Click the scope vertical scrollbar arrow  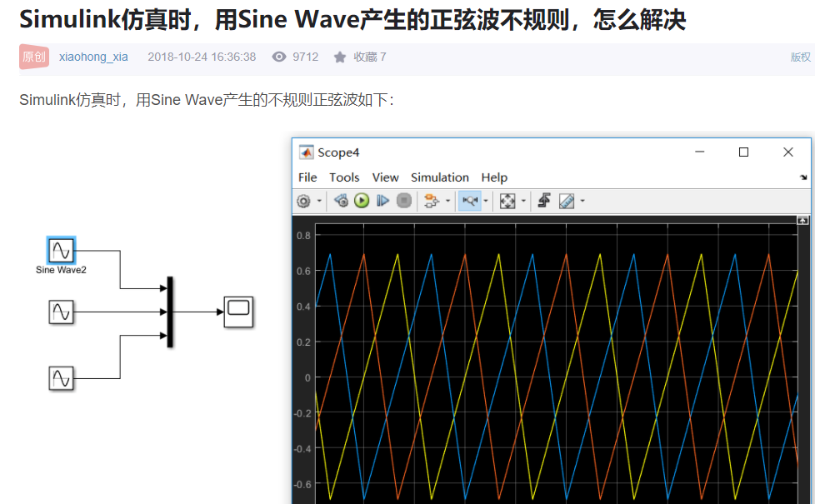(802, 221)
